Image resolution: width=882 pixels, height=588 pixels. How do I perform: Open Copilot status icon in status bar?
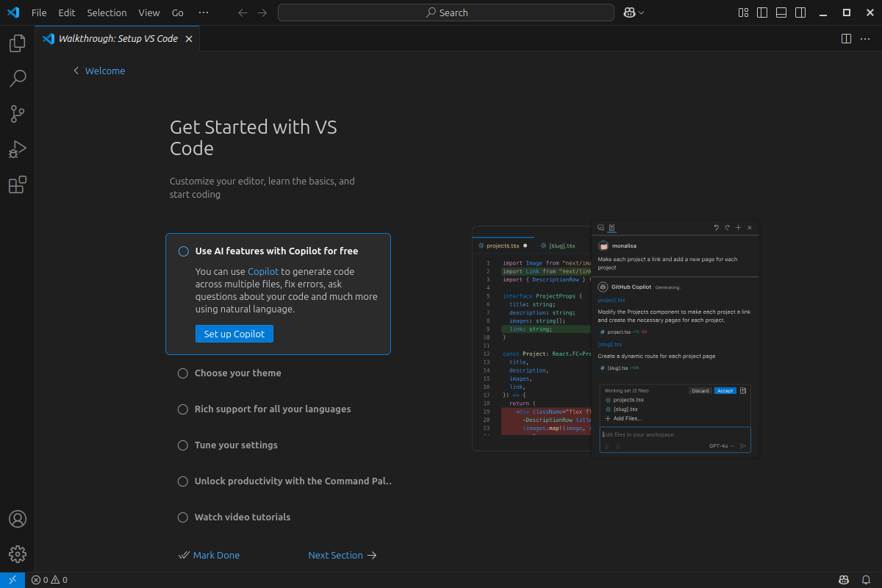pos(845,580)
